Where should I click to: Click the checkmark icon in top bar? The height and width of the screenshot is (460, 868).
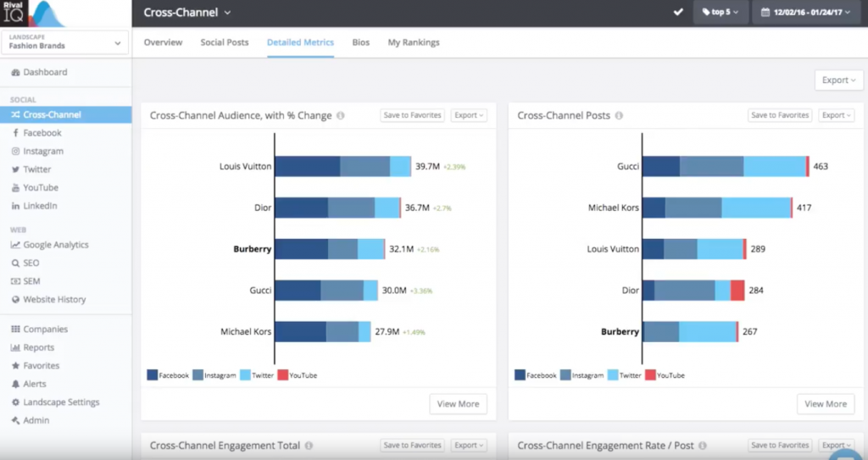[x=678, y=12]
